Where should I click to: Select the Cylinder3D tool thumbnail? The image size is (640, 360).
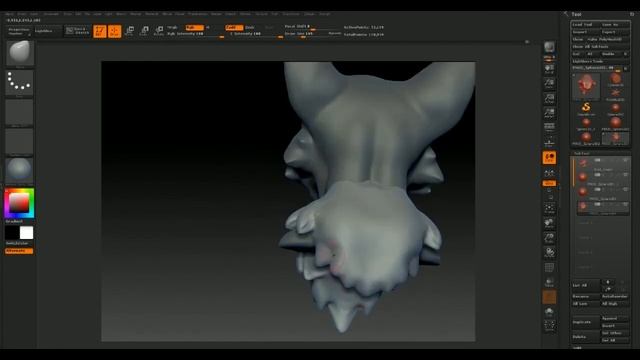point(616,80)
